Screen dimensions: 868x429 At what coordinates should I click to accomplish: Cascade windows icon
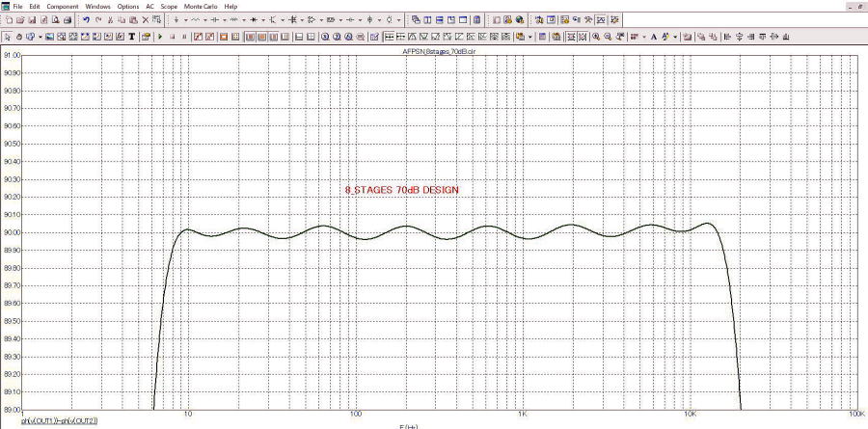[x=415, y=20]
